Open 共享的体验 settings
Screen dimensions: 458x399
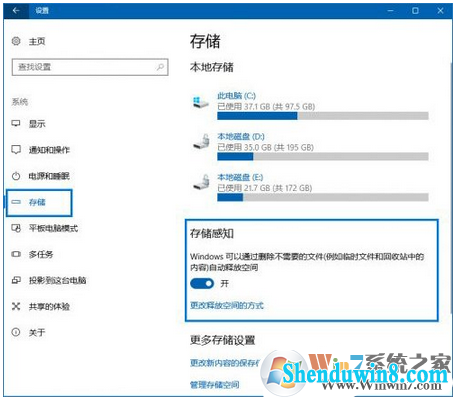point(49,306)
